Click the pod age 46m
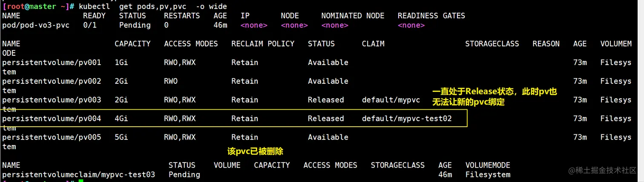The height and width of the screenshot is (182, 644). pos(220,25)
